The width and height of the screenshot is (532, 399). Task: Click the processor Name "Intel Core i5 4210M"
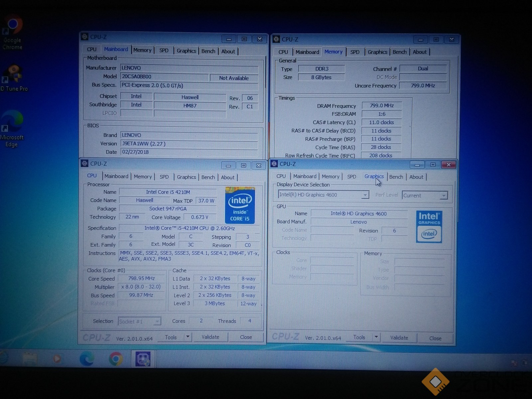pos(168,192)
